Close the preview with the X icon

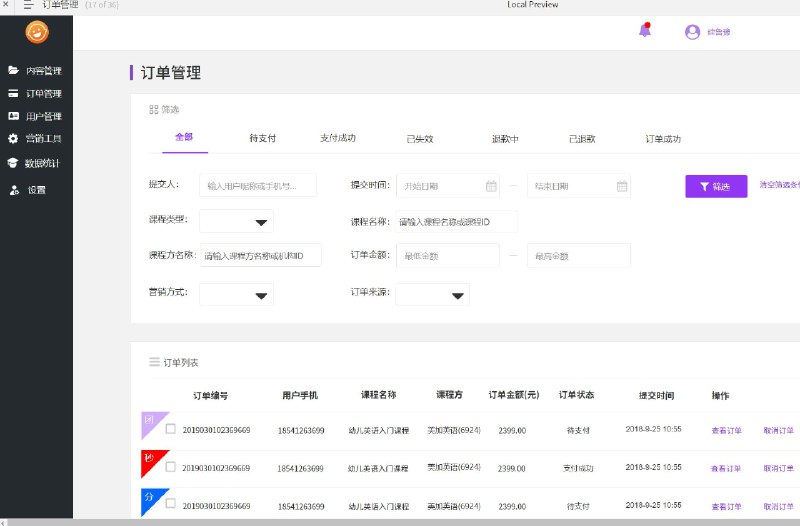tap(6, 4)
